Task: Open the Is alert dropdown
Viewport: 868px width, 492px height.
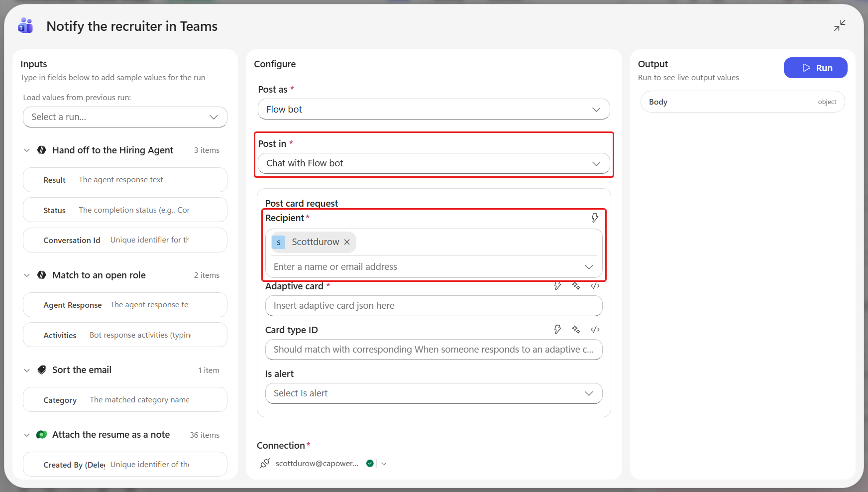Action: (434, 393)
